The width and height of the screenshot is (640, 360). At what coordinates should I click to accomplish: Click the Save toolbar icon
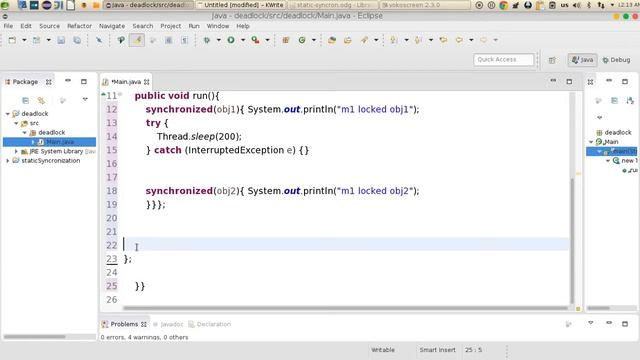coord(61,40)
